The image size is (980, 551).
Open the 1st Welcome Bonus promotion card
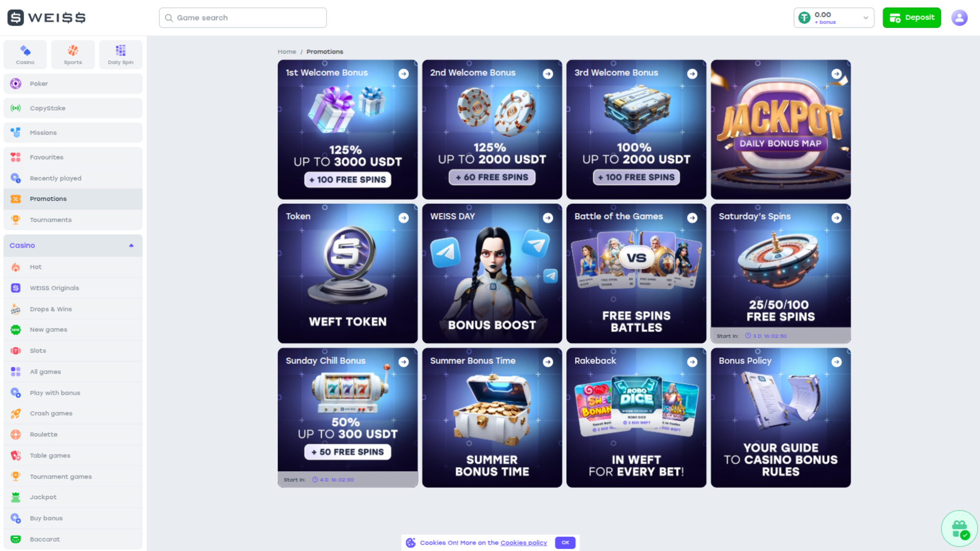(348, 130)
